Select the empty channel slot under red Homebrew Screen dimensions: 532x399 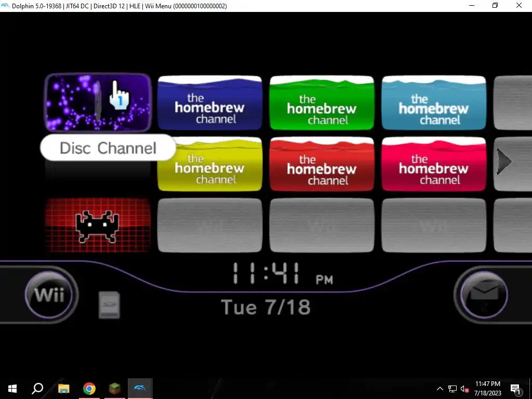[x=322, y=225]
